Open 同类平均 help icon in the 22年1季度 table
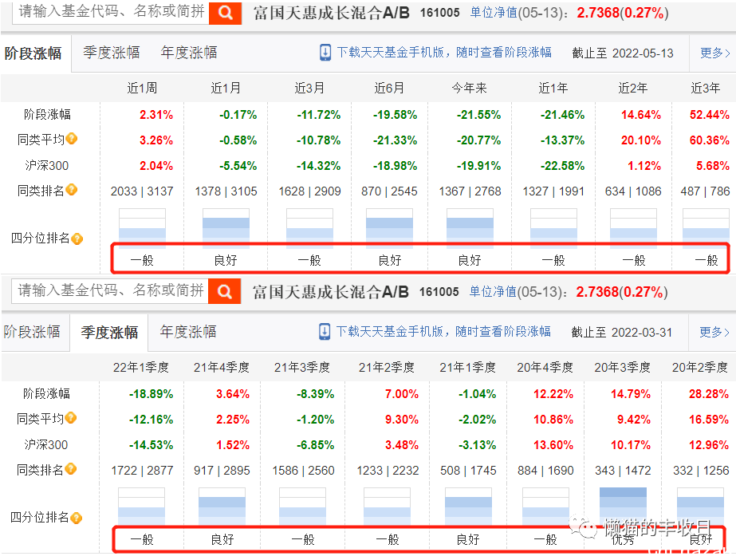736x560 pixels. click(x=71, y=418)
